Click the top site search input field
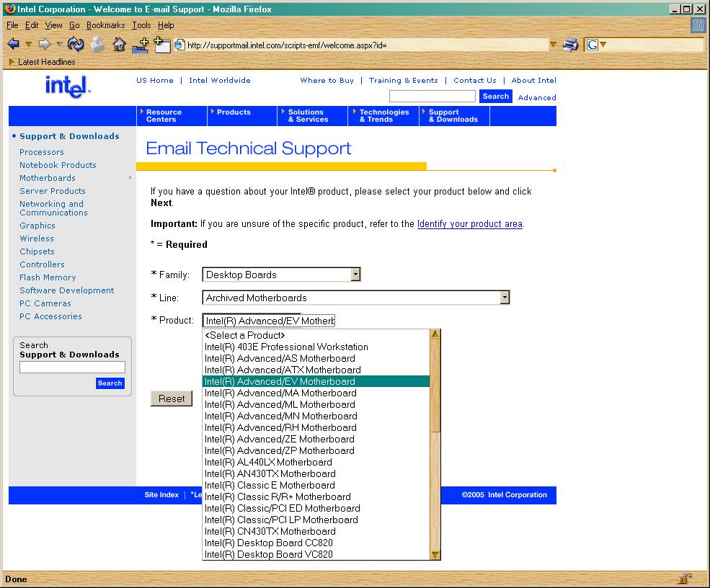Screen dimensions: 710x588 (432, 96)
